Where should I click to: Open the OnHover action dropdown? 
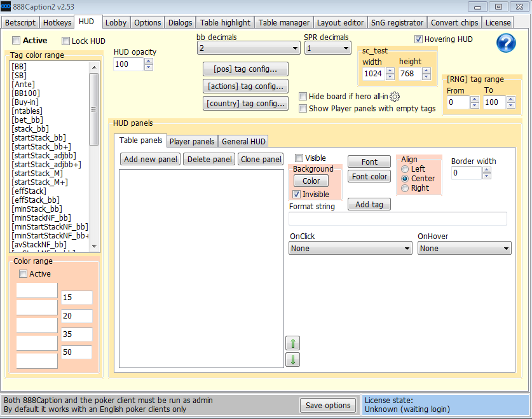click(x=464, y=249)
